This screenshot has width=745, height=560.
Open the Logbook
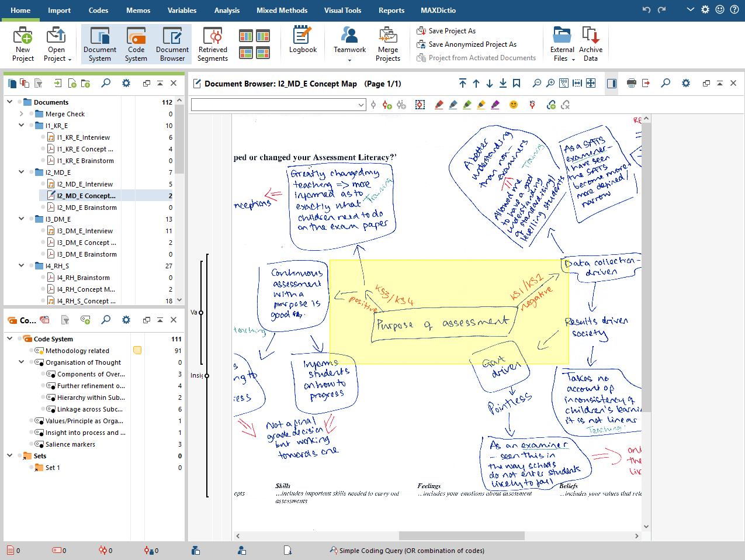pyautogui.click(x=302, y=41)
